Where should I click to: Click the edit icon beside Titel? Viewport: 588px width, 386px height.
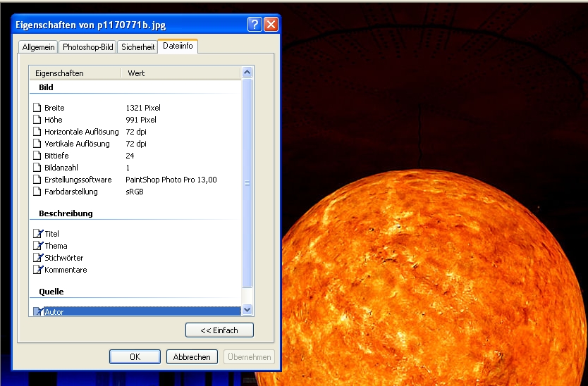coord(38,233)
